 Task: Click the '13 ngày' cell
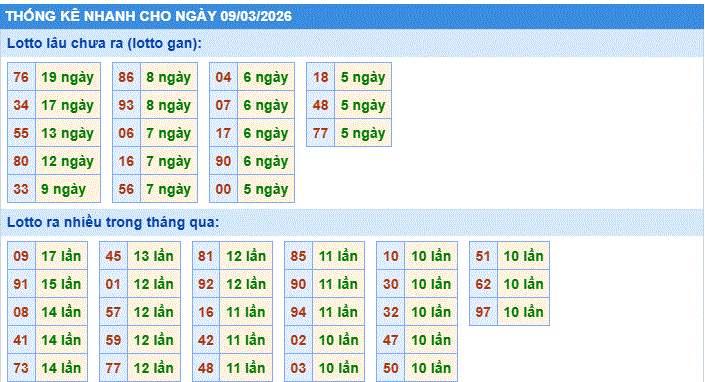click(x=68, y=133)
